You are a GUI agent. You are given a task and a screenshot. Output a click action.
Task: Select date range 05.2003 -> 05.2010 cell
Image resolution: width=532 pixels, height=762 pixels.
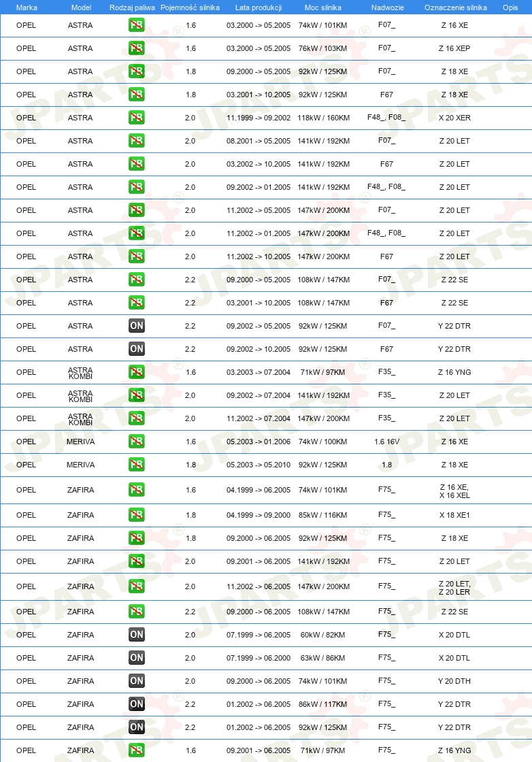(x=259, y=465)
